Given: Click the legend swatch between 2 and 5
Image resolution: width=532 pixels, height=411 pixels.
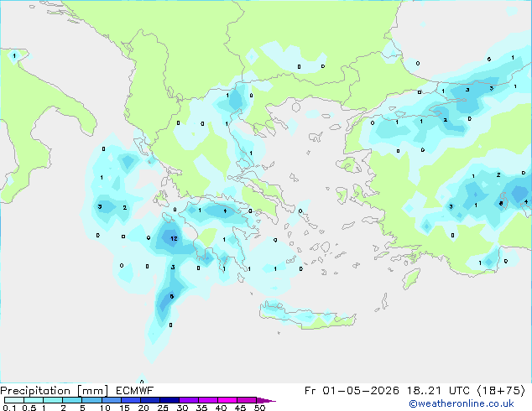Looking at the screenshot, I should tap(72, 400).
